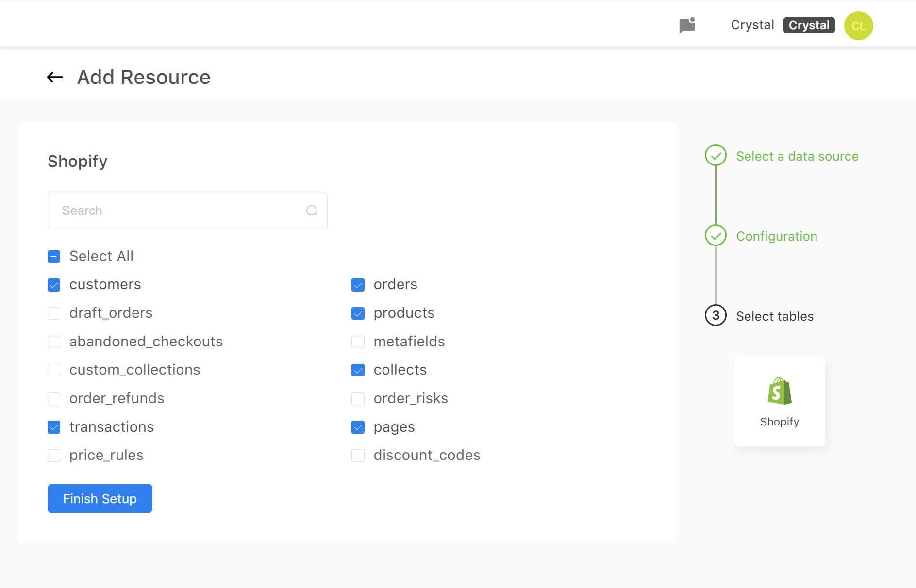The height and width of the screenshot is (588, 916).
Task: Click the step 3 circle for Select tables
Action: [715, 315]
